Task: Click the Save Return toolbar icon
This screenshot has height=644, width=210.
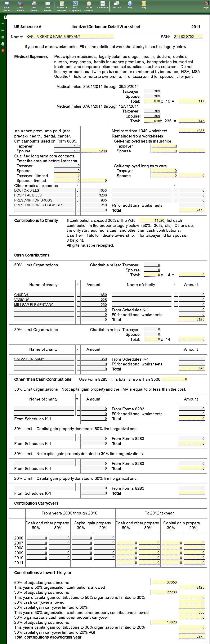Action: pos(7,6)
